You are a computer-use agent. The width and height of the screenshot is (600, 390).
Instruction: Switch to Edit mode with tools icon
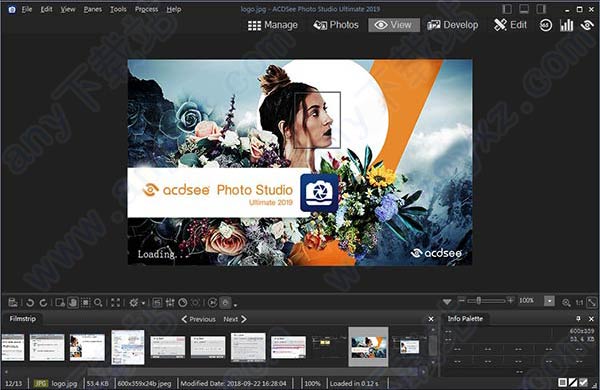point(510,25)
